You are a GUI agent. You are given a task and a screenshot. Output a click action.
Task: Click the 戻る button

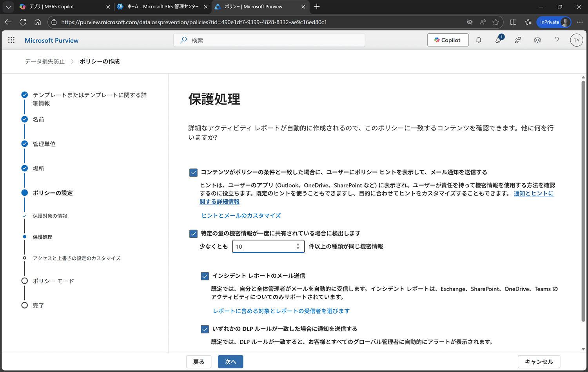tap(199, 362)
